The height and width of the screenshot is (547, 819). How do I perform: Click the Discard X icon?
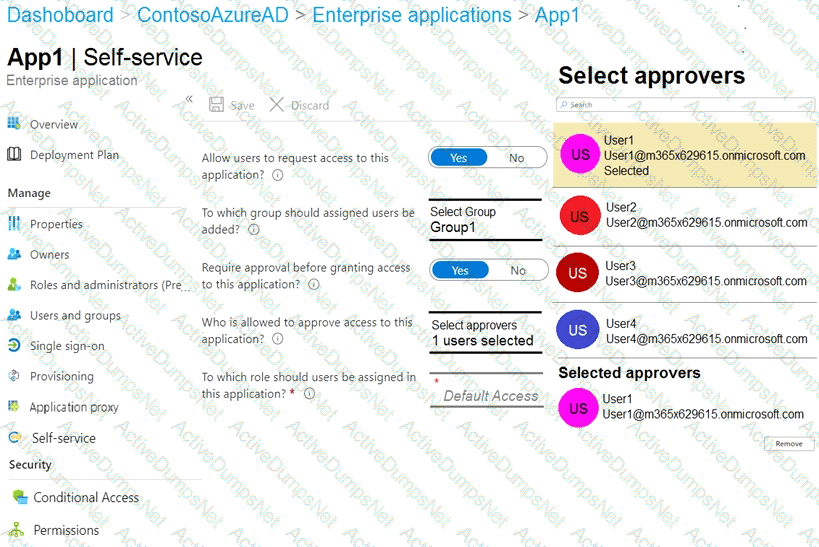(277, 105)
